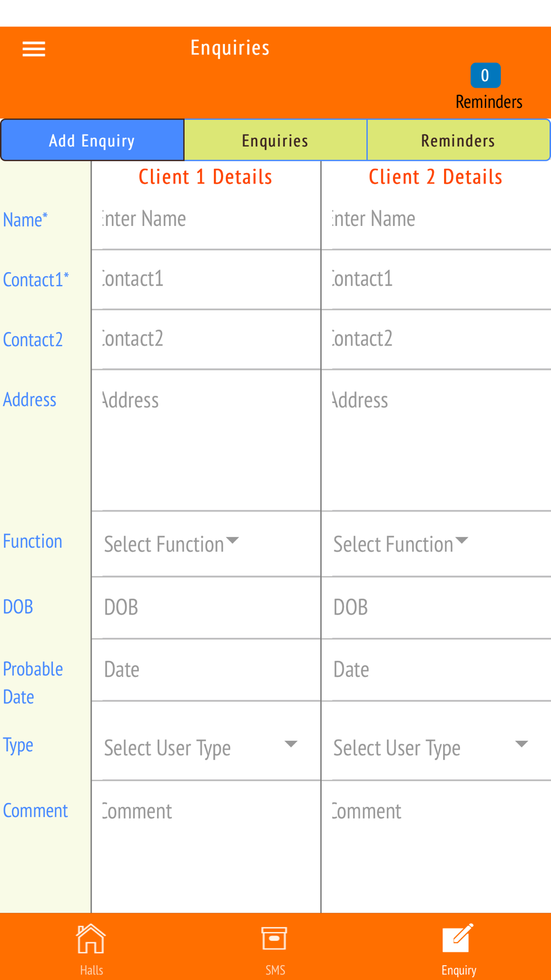Expand Client 1 Select Function dropdown

click(171, 544)
